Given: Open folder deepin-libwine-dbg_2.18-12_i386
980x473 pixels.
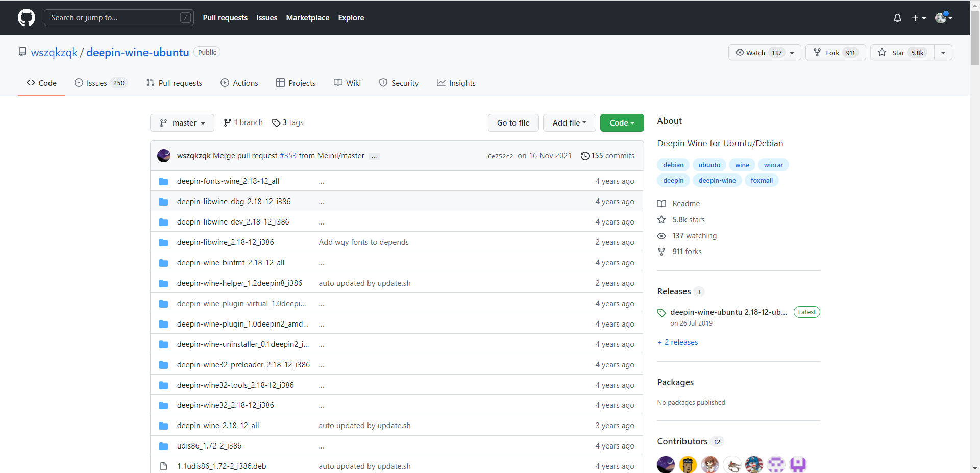Looking at the screenshot, I should coord(234,202).
